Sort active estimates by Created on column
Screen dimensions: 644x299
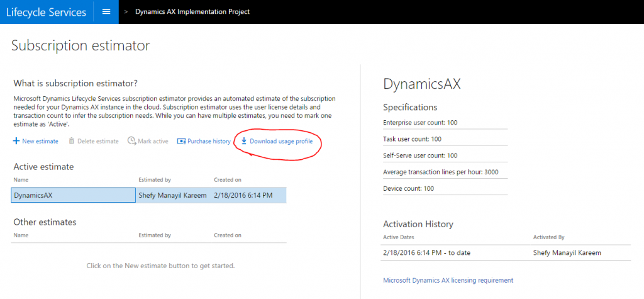click(227, 180)
